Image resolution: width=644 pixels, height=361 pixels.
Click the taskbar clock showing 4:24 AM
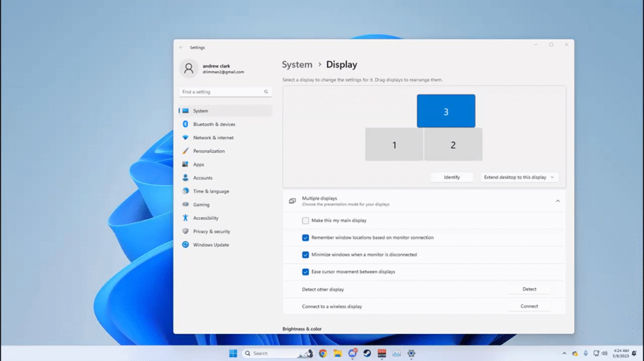pos(621,353)
